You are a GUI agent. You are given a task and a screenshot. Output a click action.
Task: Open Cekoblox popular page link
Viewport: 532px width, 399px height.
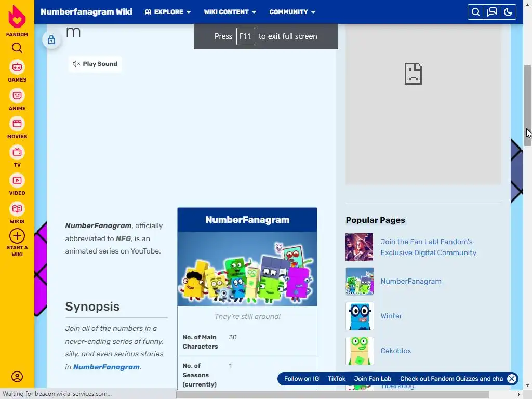[x=395, y=351]
